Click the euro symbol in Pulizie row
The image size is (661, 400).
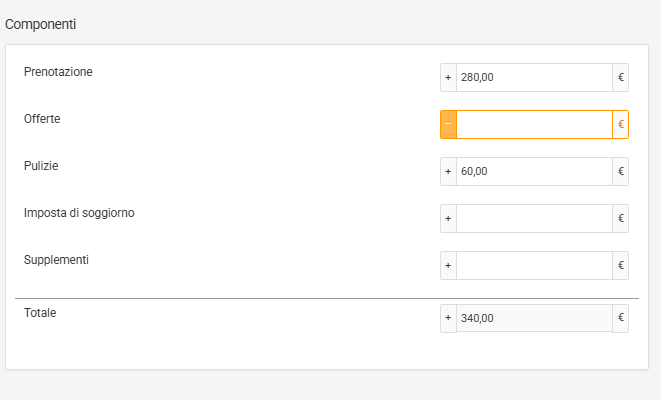[621, 172]
